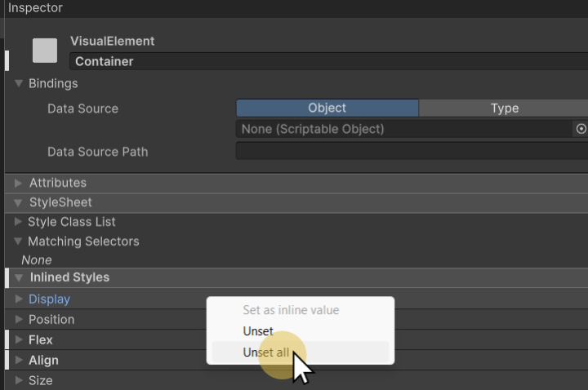
Task: Click the Data Source Path field
Action: point(412,151)
